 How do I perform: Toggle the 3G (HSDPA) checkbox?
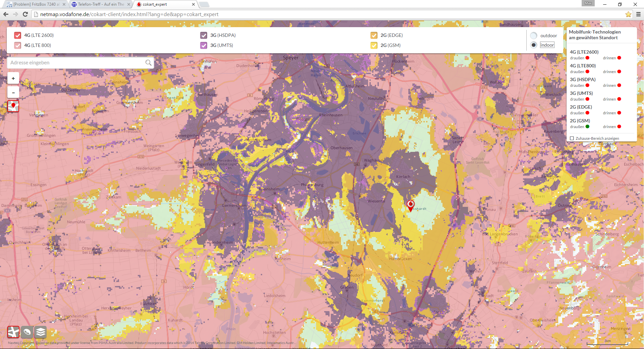coord(203,36)
